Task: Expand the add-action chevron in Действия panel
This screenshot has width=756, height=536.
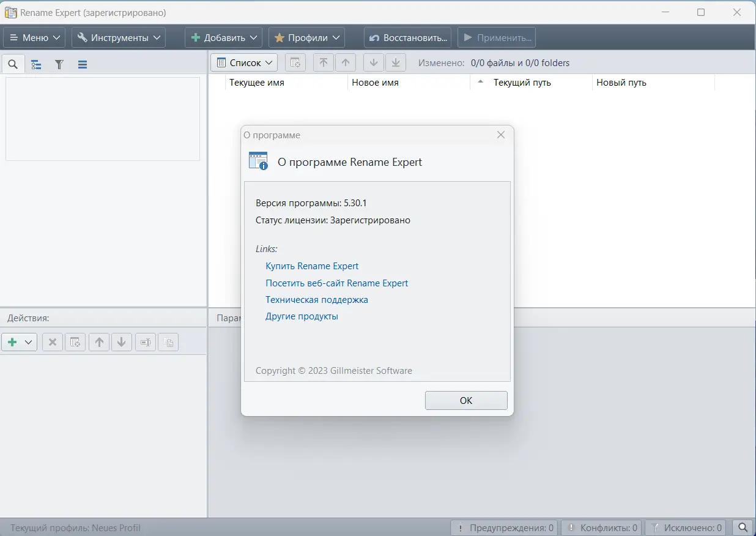Action: click(x=27, y=342)
